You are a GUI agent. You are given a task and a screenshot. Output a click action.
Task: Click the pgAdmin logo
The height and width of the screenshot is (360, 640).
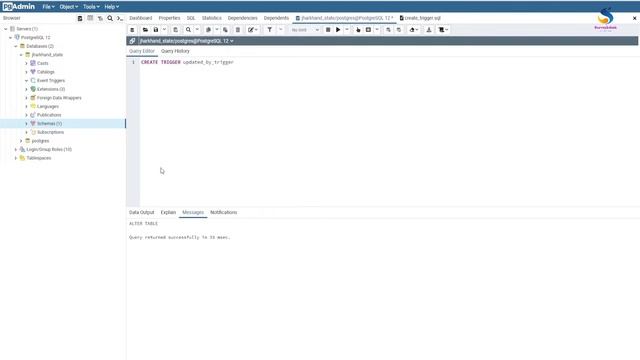(x=19, y=7)
